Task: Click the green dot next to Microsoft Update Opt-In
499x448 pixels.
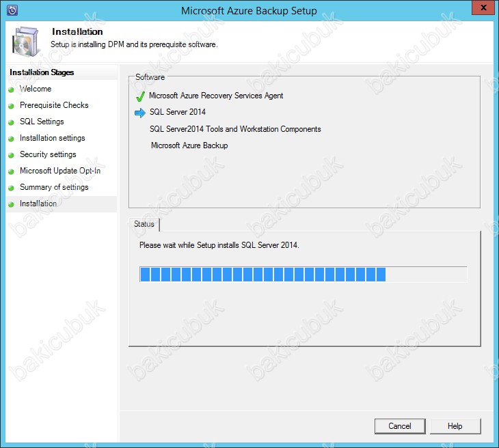Action: [x=11, y=171]
